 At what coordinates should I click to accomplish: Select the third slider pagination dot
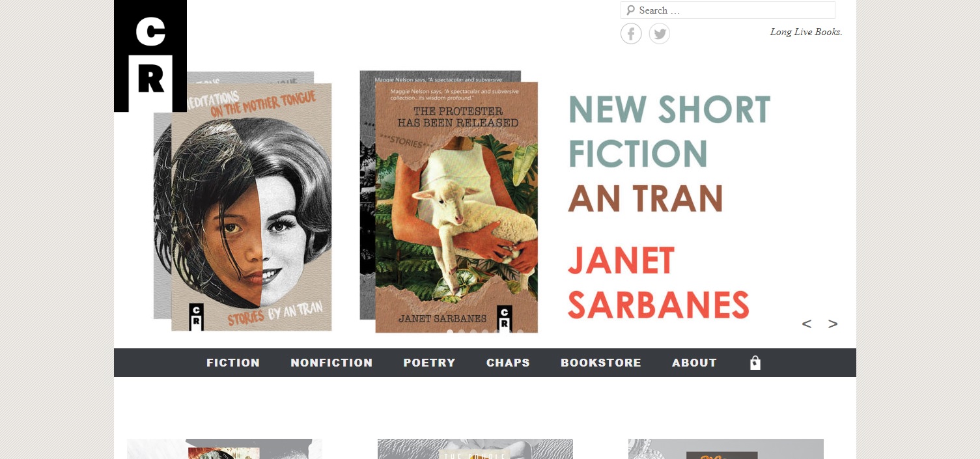(x=473, y=333)
